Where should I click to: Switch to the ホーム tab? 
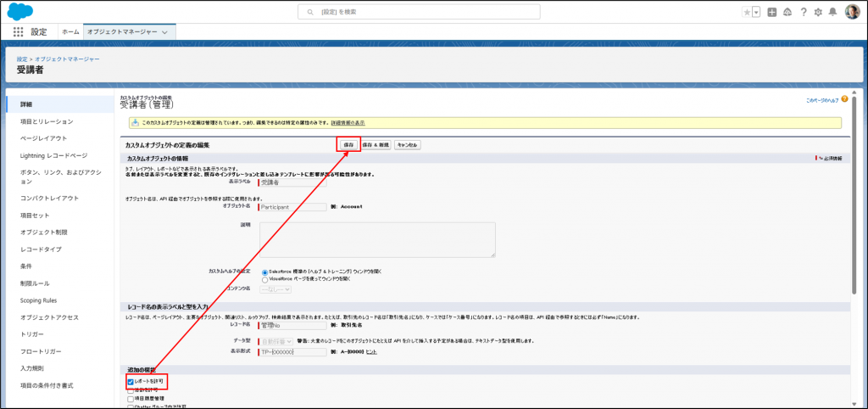pos(70,31)
